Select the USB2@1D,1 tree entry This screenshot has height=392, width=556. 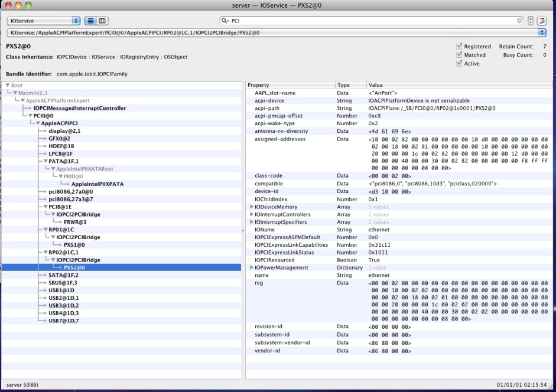pos(64,298)
